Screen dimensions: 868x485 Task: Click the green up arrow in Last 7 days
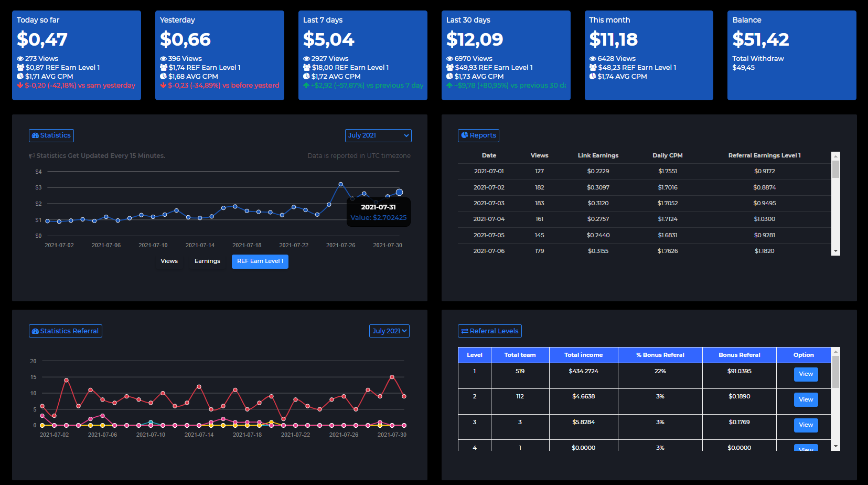point(306,86)
